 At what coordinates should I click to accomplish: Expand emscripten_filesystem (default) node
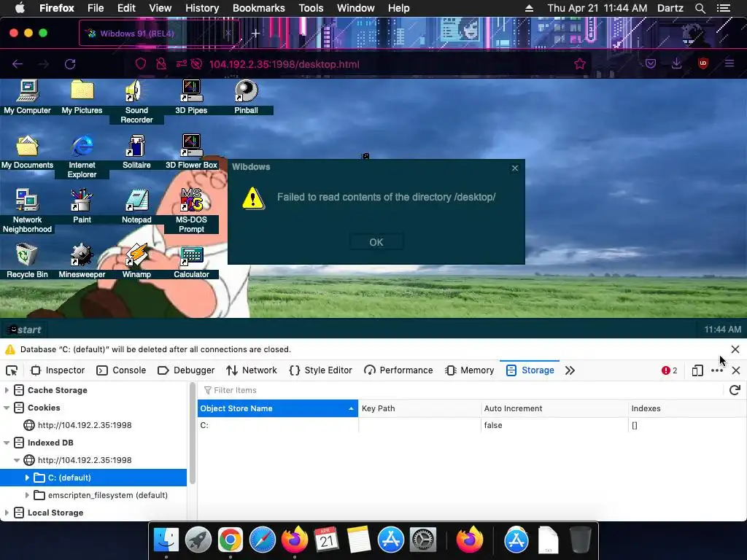(27, 495)
